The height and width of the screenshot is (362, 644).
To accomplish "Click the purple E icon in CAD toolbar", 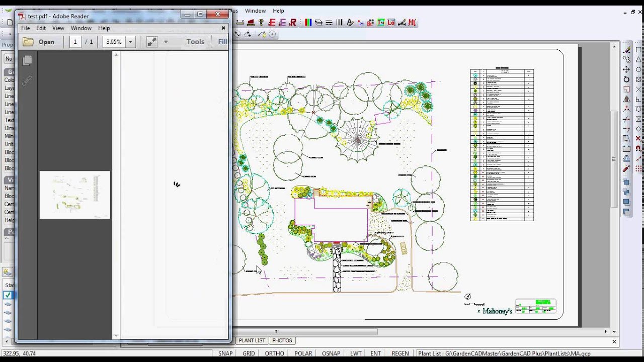I will pyautogui.click(x=282, y=23).
